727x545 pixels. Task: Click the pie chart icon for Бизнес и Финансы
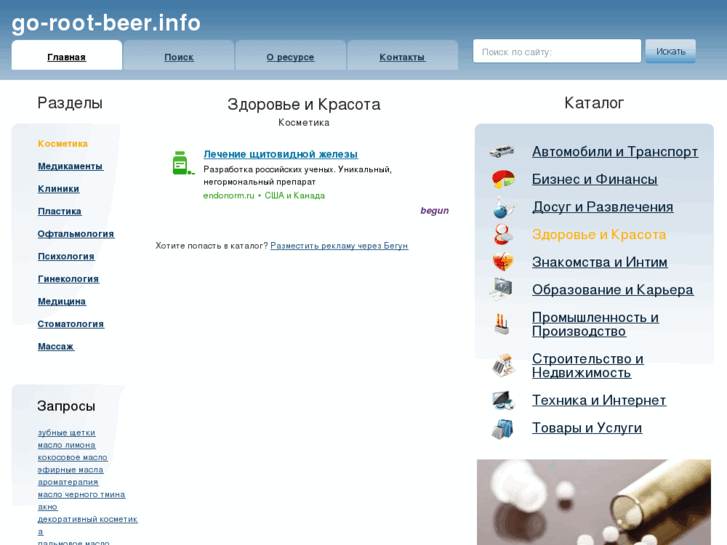(x=503, y=179)
